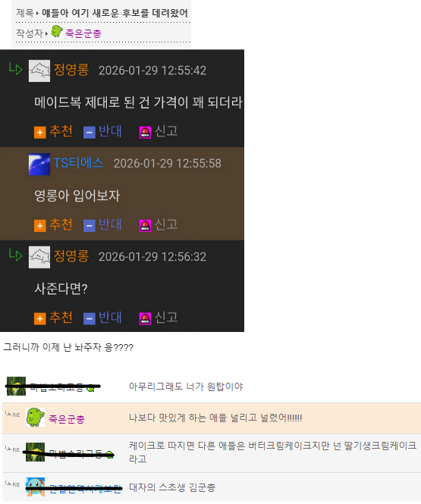Image resolution: width=421 pixels, height=504 pixels.
Task: Click the red siren report icon under 사준다면?
Action: [x=145, y=318]
